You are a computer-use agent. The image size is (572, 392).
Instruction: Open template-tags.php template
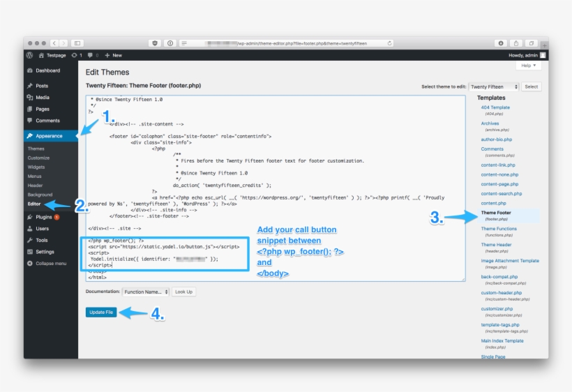pos(499,325)
